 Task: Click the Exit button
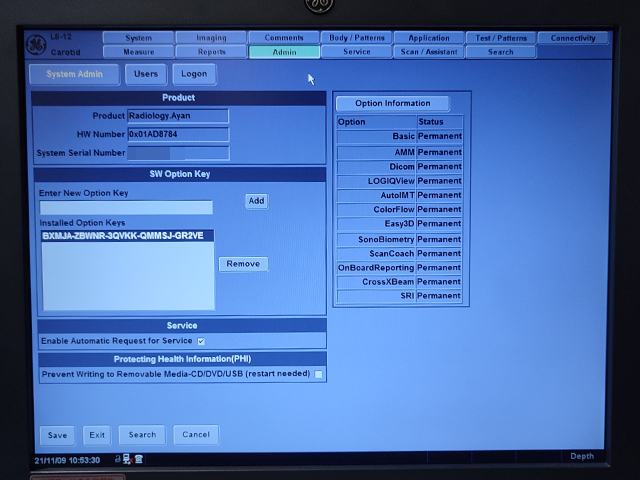click(x=97, y=435)
